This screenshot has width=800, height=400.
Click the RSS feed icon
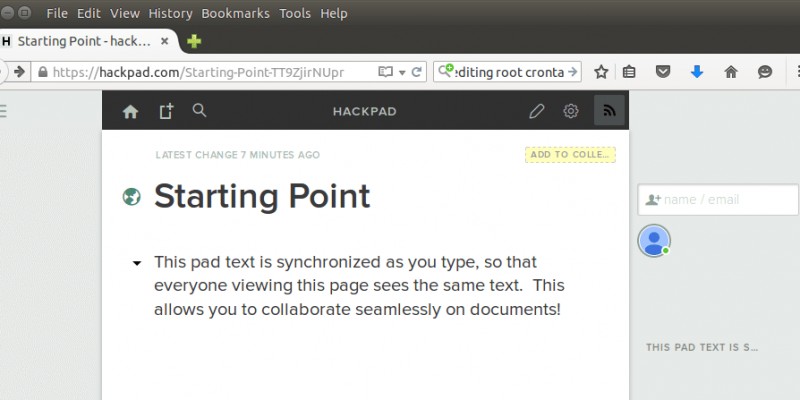tap(609, 110)
